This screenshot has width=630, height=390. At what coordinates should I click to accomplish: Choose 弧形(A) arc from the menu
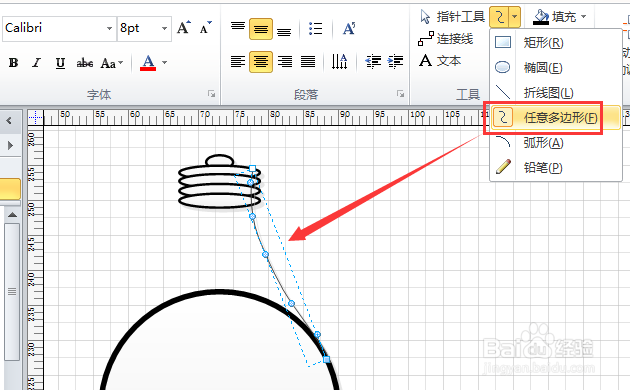pos(556,143)
